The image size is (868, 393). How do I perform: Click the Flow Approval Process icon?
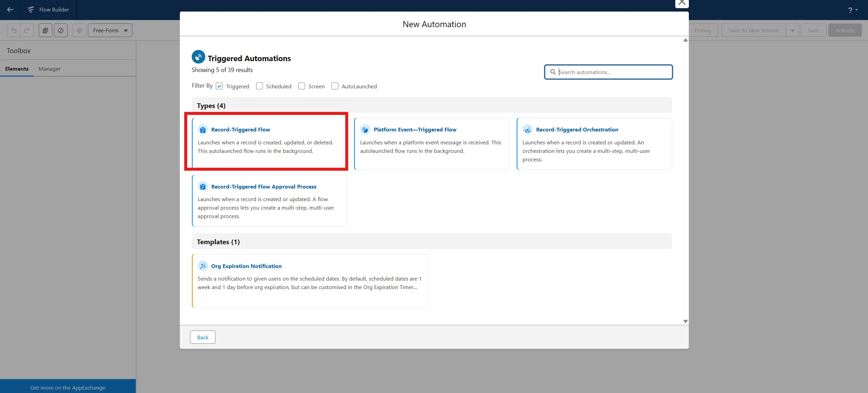point(203,186)
